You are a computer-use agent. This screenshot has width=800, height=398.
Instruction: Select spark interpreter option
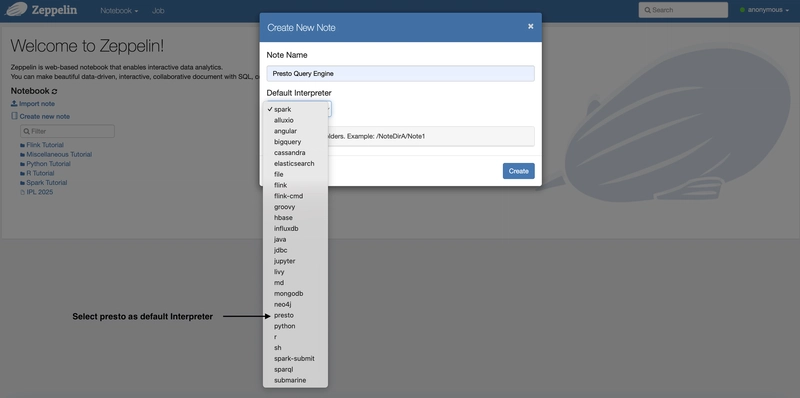295,109
